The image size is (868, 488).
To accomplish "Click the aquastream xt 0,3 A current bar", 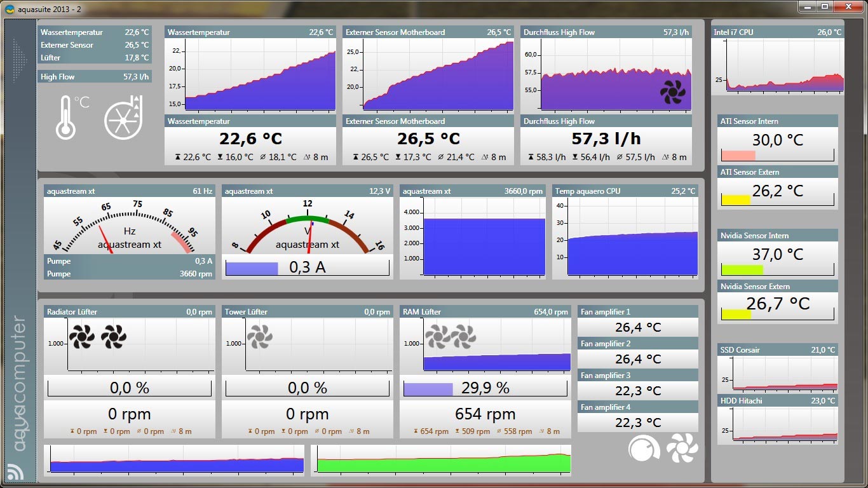I will 307,268.
